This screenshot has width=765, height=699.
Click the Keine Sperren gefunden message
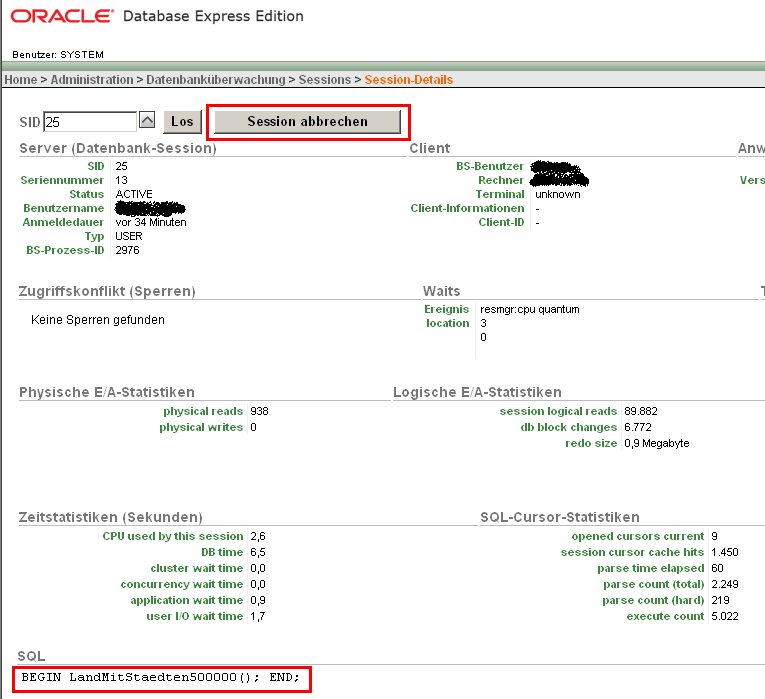pyautogui.click(x=98, y=320)
